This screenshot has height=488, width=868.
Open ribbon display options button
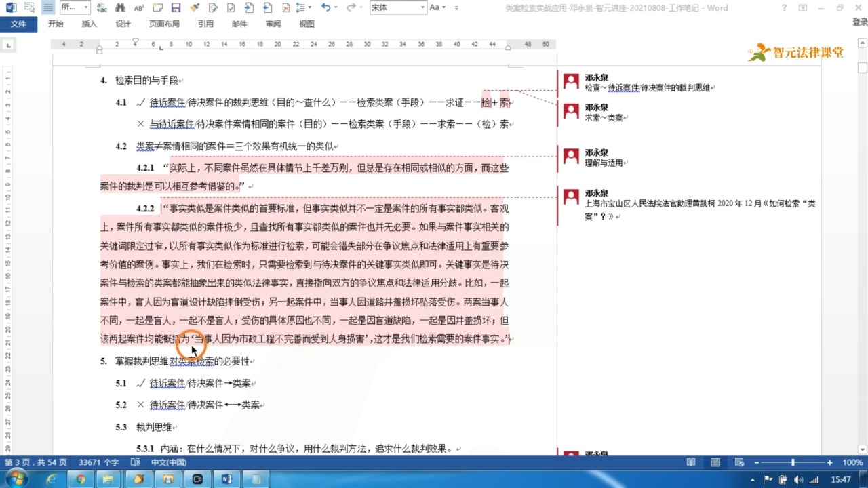[x=803, y=7]
